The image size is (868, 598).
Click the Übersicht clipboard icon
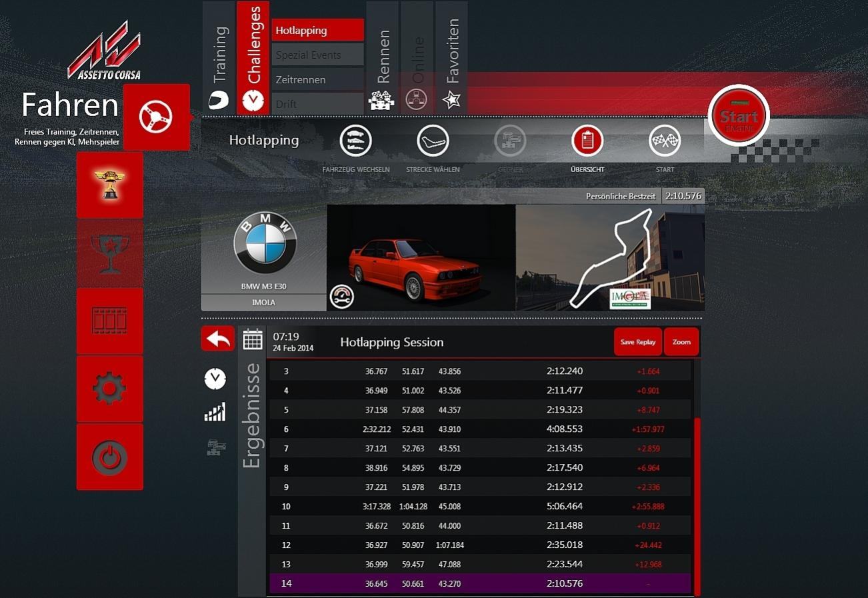point(587,141)
